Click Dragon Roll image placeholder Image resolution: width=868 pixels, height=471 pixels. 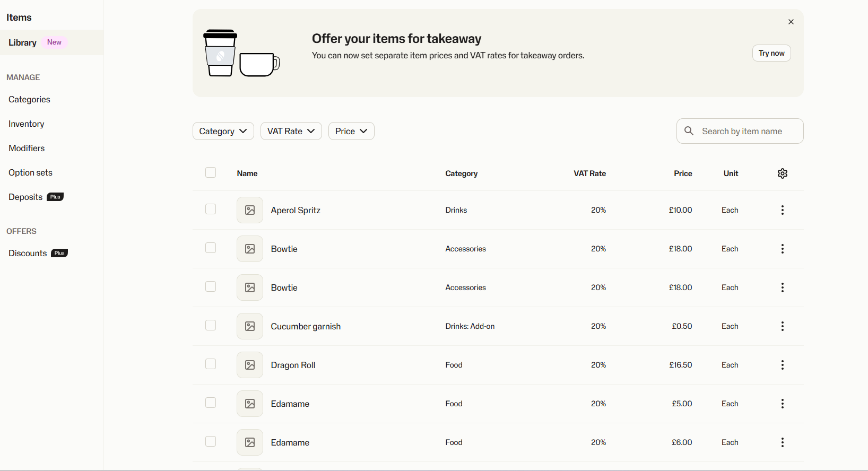250,365
